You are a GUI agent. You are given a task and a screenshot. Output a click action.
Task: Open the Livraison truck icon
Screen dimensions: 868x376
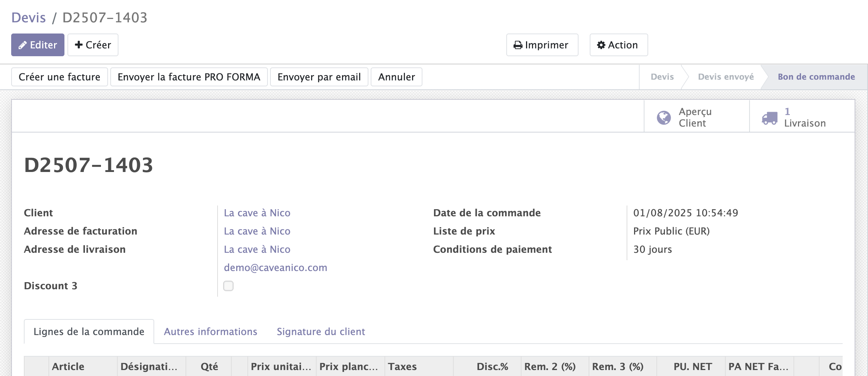(769, 118)
